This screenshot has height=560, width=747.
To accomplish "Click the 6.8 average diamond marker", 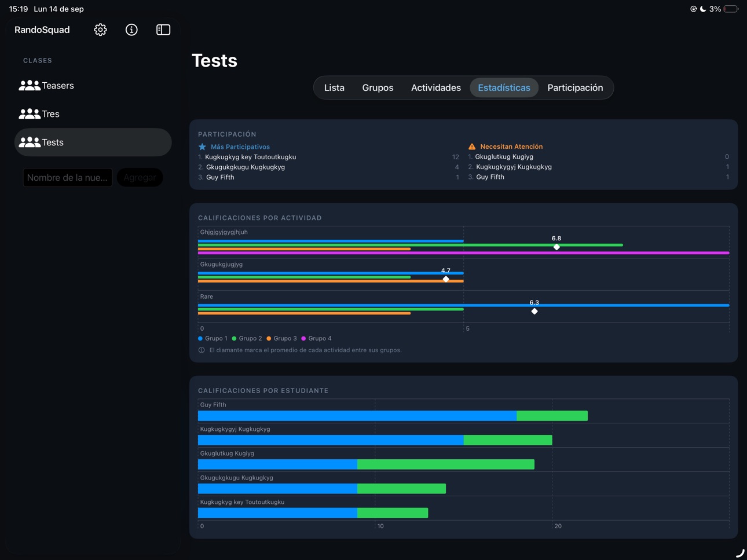I will click(x=556, y=247).
